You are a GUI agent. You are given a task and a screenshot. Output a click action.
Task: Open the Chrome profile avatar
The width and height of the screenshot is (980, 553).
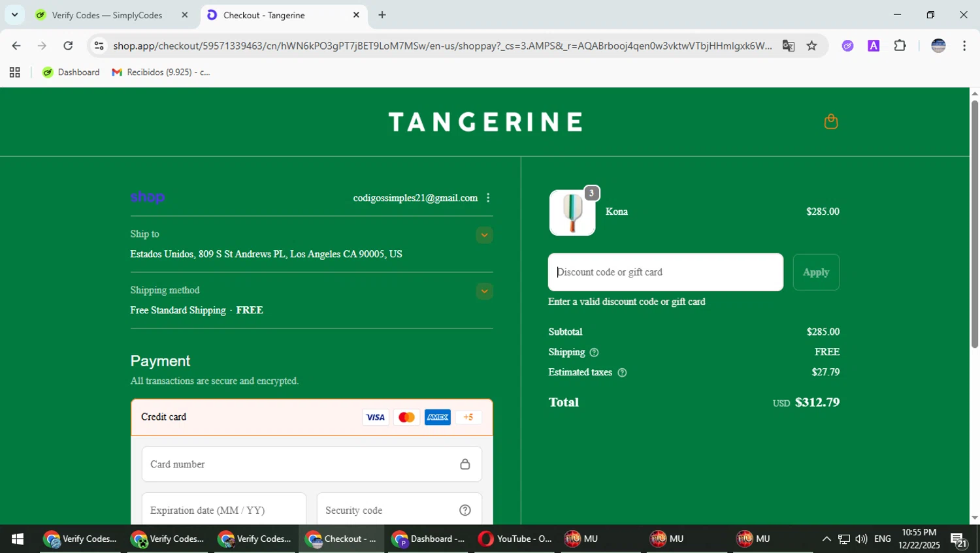click(x=938, y=46)
